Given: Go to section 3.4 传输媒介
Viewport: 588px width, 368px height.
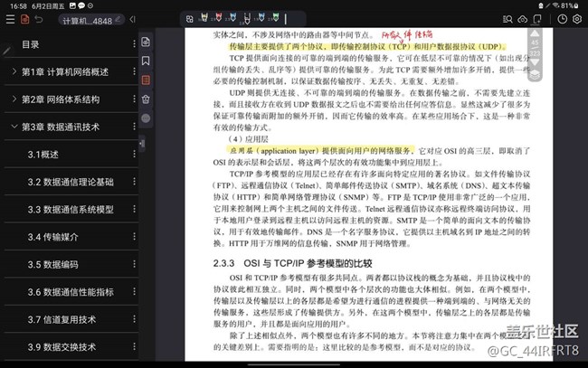Looking at the screenshot, I should (52, 237).
